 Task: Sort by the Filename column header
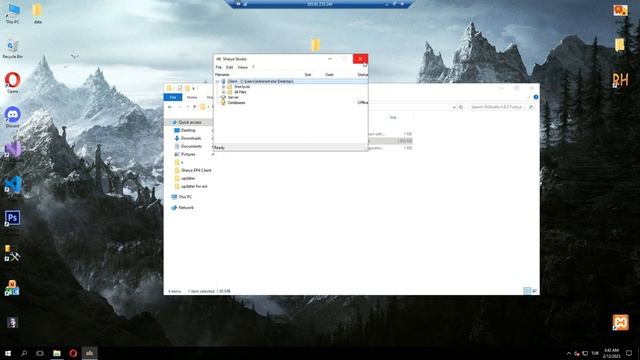222,75
